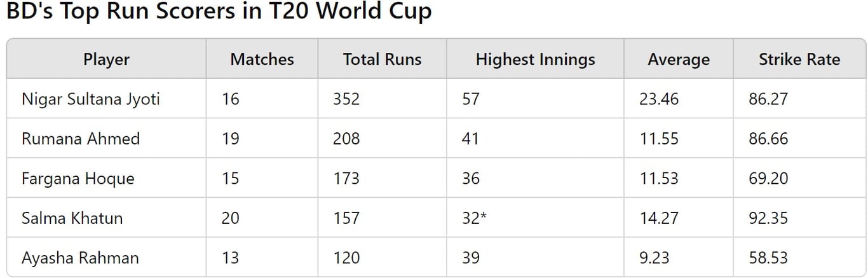Screen dimensions: 868x278
Task: Click the 20 matches cell
Action: 231,218
